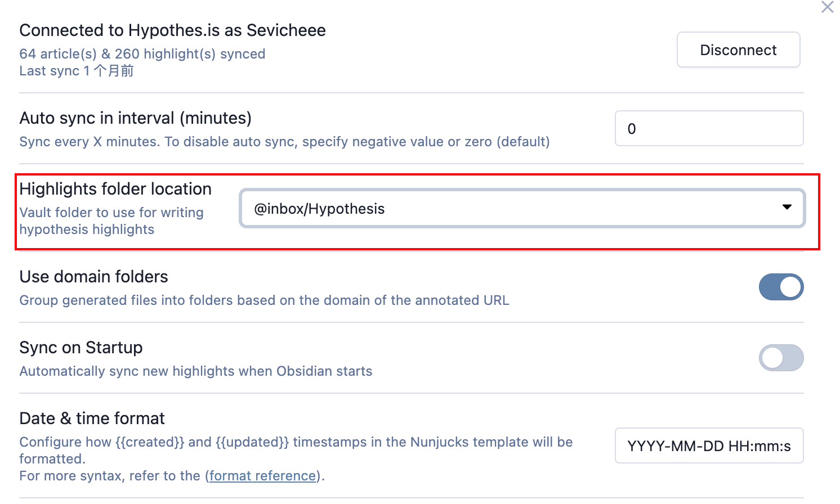The image size is (840, 504).
Task: Disable the Use domain folders toggle
Action: coord(781,287)
